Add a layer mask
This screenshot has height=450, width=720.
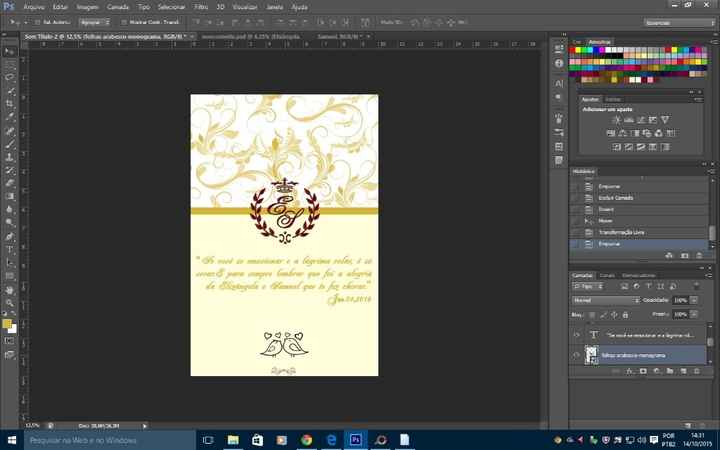click(643, 371)
